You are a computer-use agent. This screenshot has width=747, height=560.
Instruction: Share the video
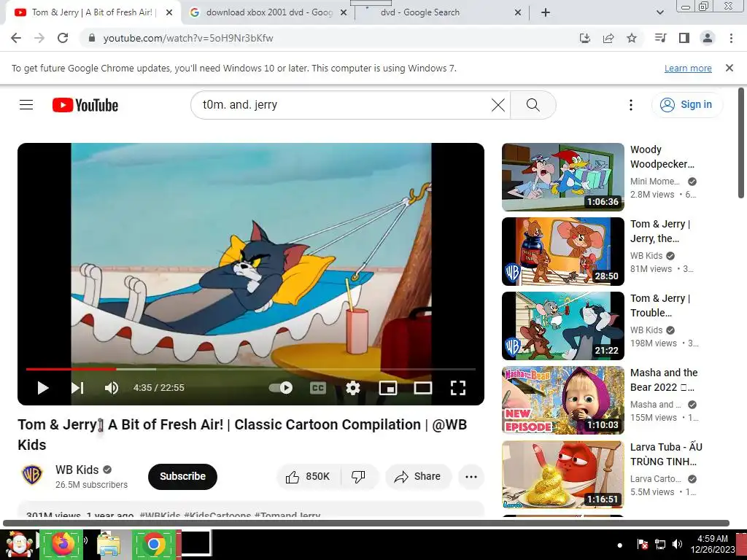[418, 476]
